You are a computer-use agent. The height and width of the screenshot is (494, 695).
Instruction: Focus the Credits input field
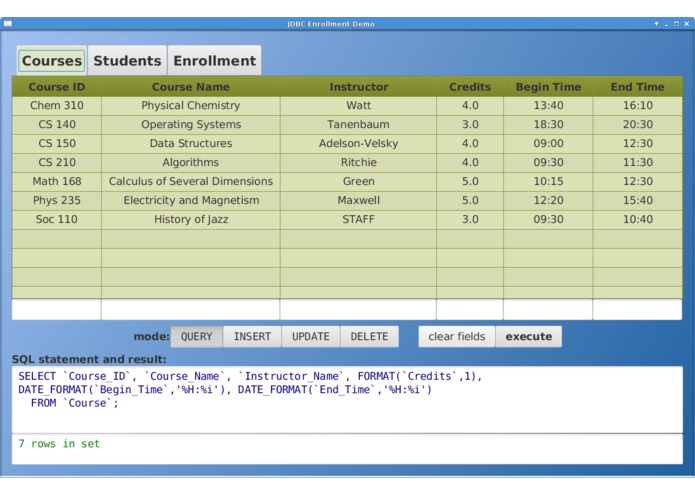coord(470,309)
